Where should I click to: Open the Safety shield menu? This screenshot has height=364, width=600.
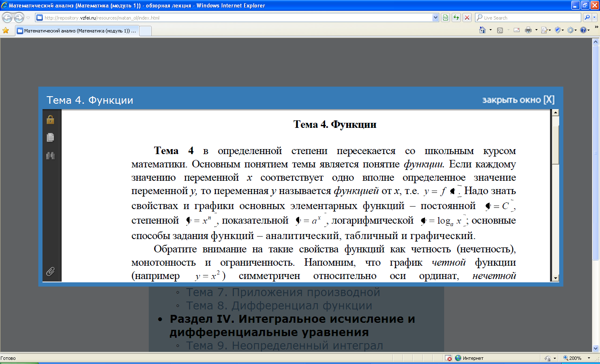(x=559, y=30)
